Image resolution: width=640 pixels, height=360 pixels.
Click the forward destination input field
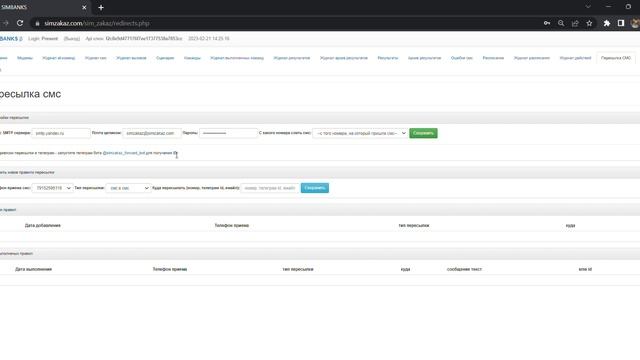(x=270, y=188)
